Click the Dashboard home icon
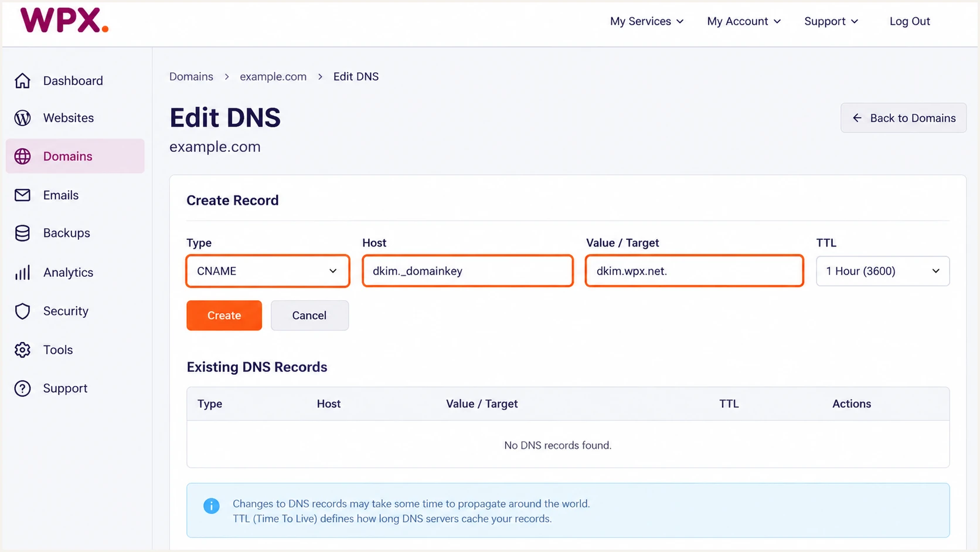Image resolution: width=980 pixels, height=552 pixels. [22, 80]
